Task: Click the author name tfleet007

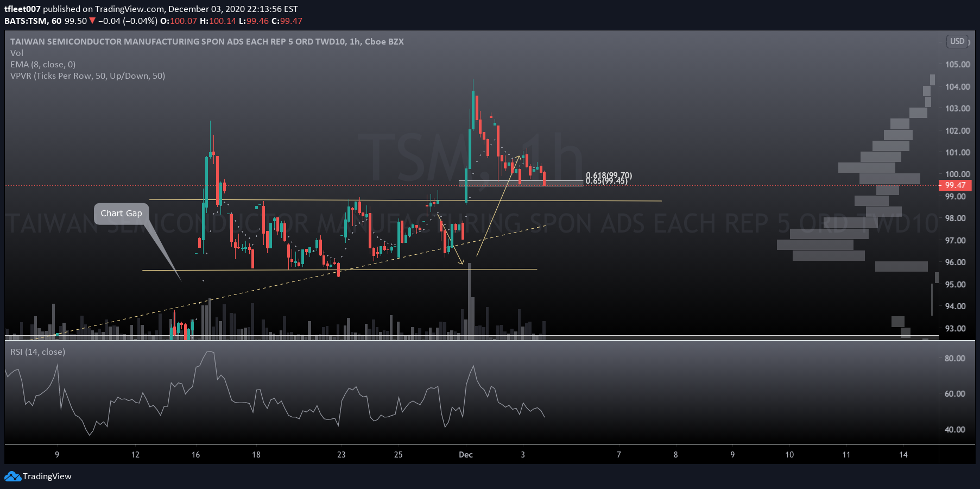Action: (x=22, y=9)
